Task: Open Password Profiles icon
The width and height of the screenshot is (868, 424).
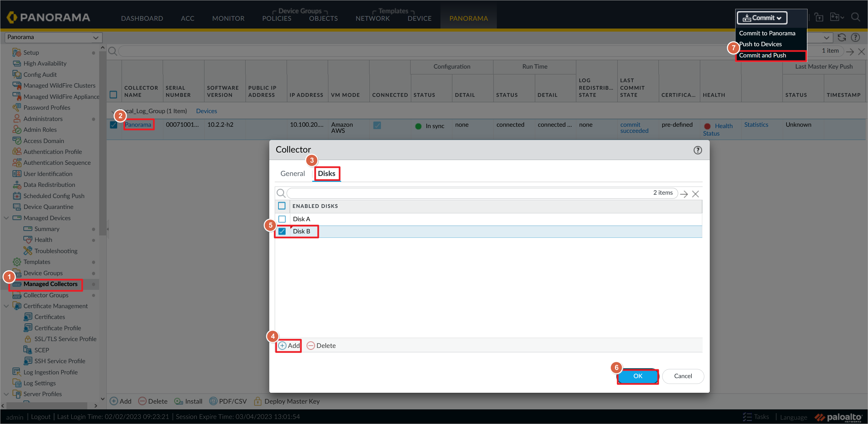Action: click(x=17, y=107)
